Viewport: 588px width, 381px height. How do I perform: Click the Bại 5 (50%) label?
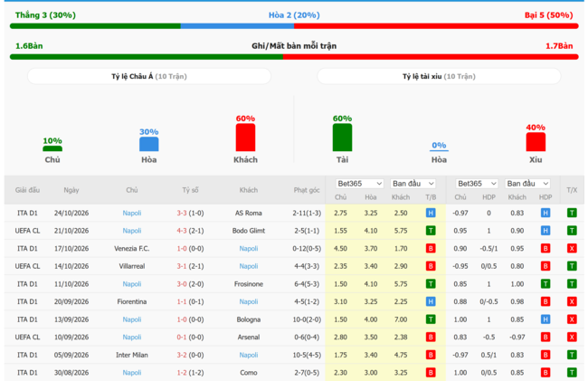pos(548,15)
